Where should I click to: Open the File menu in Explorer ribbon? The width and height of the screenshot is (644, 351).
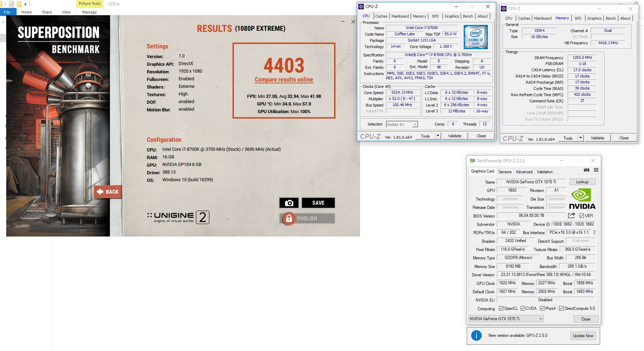click(x=7, y=12)
